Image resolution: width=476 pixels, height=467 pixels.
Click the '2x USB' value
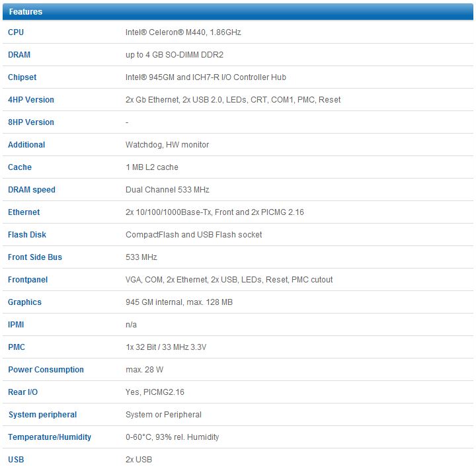click(139, 459)
